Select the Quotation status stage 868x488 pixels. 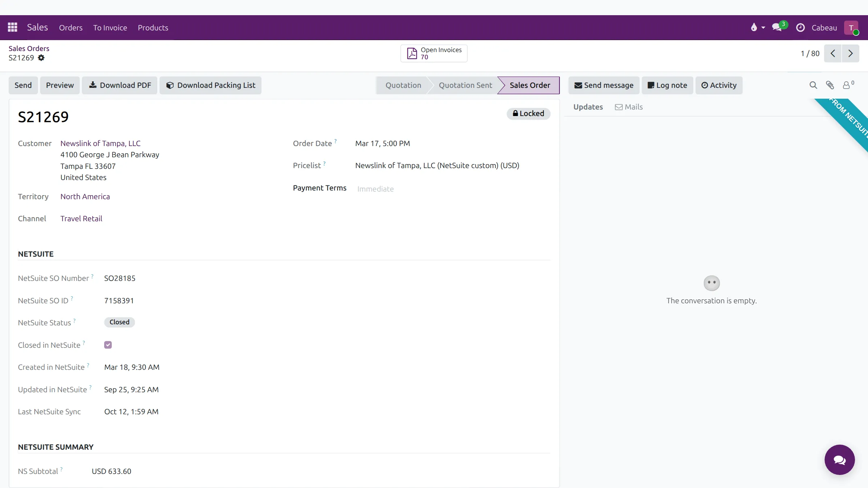[x=403, y=85]
